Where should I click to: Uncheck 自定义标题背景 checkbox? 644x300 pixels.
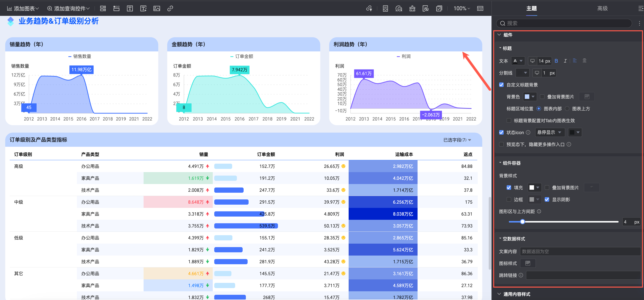[501, 85]
